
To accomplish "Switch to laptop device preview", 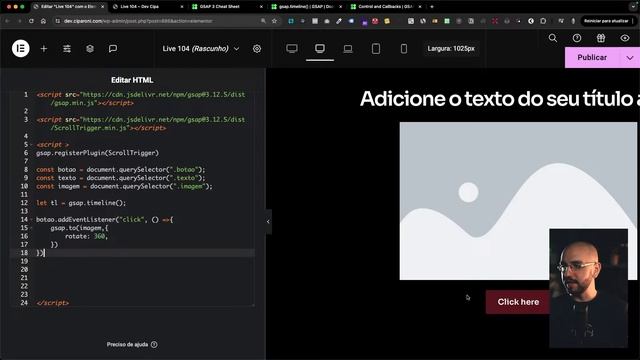I will (x=348, y=49).
